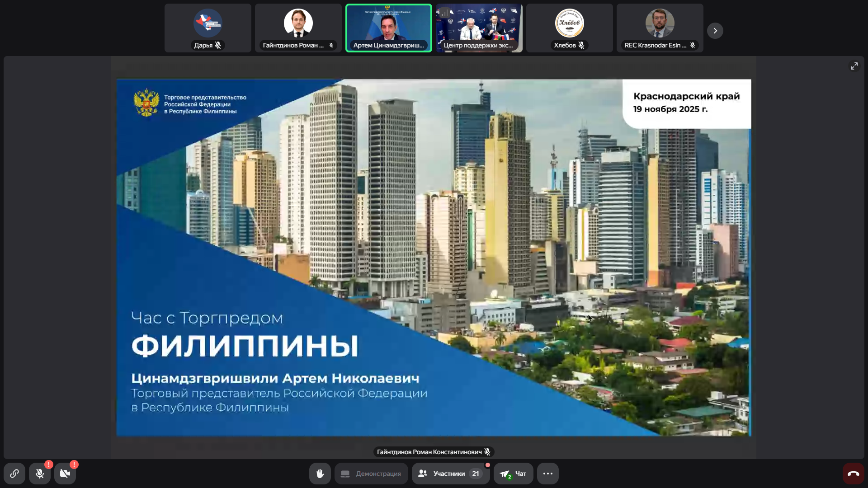Click Гайнтдинов Роман's profile photo
The image size is (868, 488).
298,23
